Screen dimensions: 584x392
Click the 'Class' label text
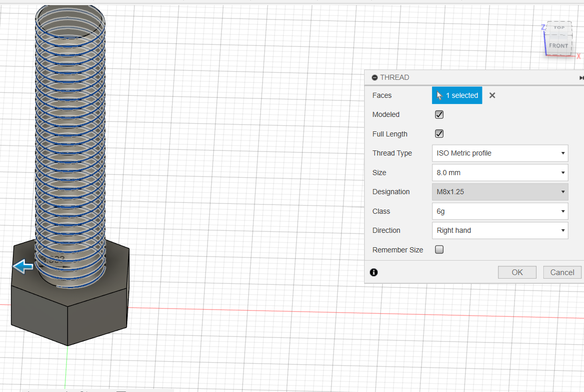(381, 211)
